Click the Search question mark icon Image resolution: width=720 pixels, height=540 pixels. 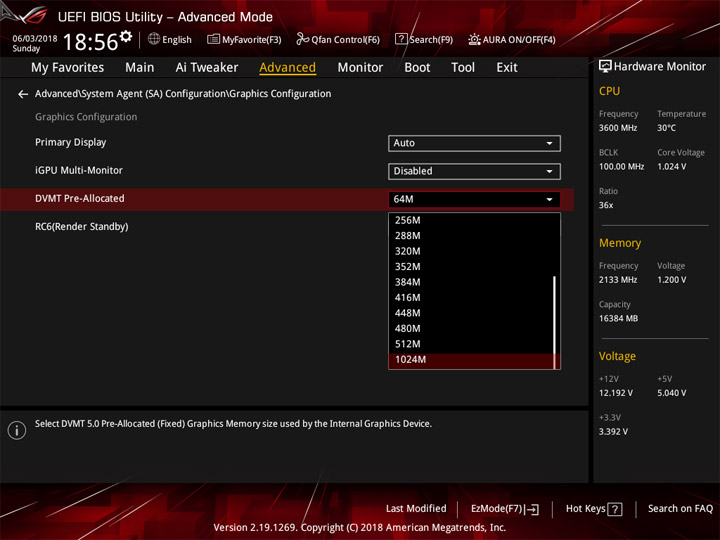tap(401, 39)
